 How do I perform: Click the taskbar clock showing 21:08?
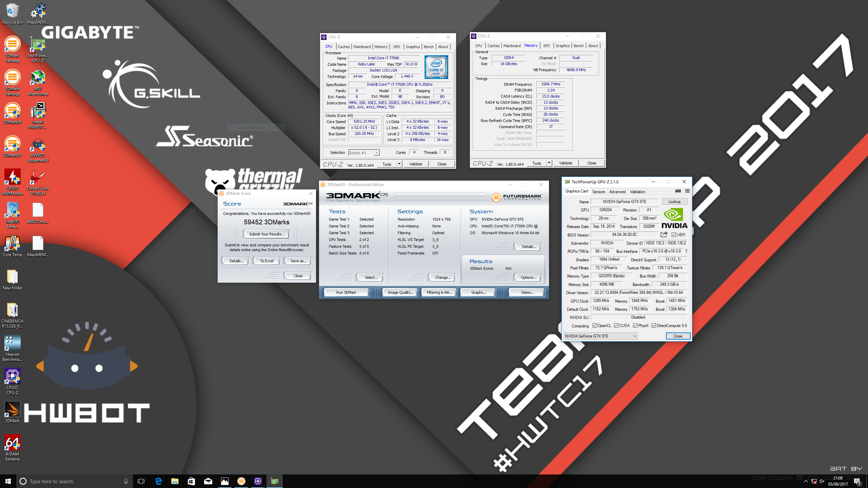(838, 481)
